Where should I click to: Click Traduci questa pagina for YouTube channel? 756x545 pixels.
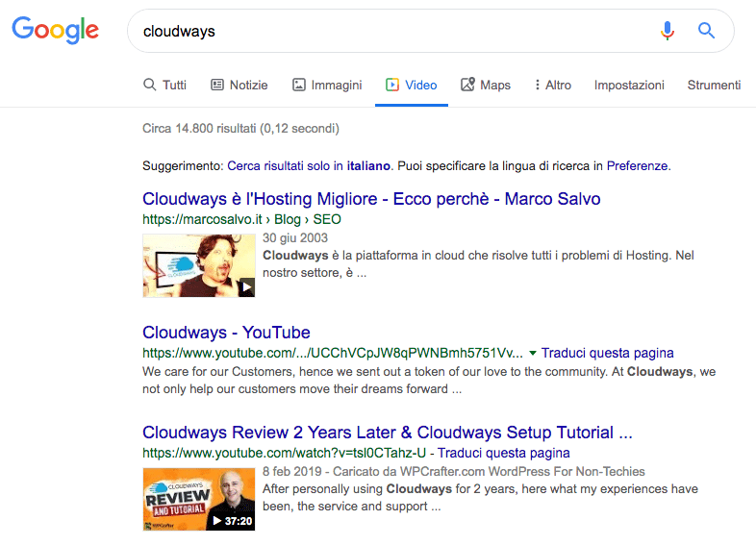pos(607,353)
